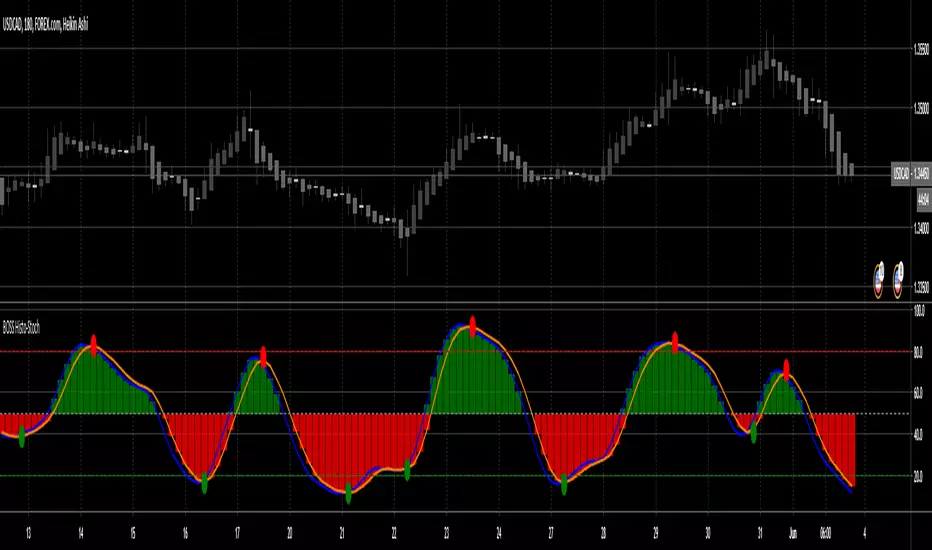Click the first US economic event flag icon
This screenshot has width=932, height=550.
click(x=879, y=280)
